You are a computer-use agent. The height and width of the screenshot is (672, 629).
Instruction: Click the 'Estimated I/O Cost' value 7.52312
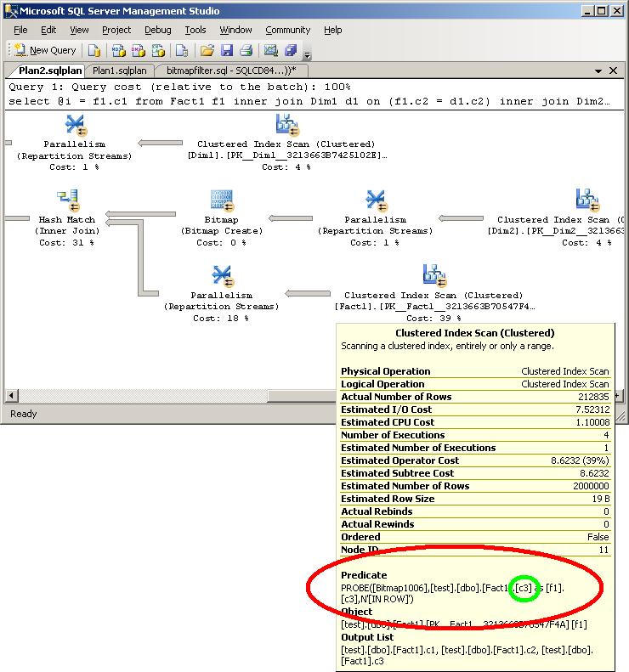pyautogui.click(x=592, y=409)
